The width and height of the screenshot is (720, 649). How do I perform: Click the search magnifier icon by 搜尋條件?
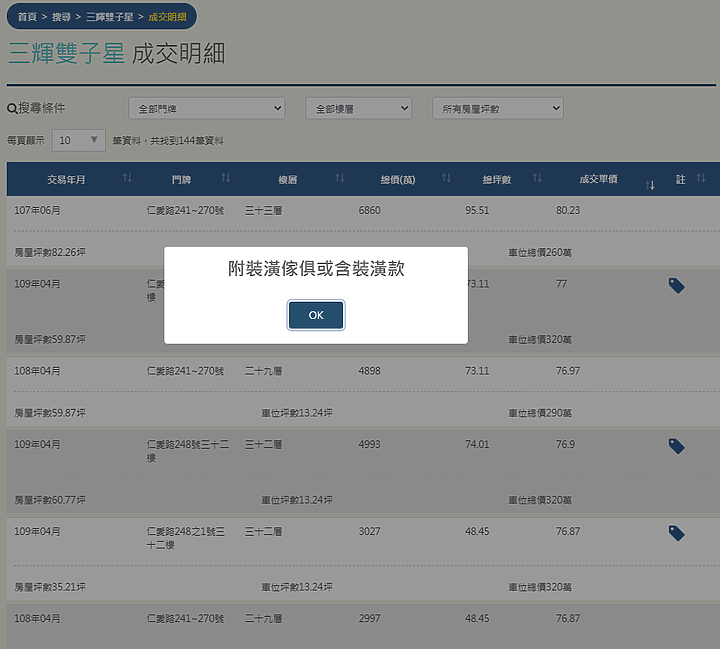[x=12, y=109]
